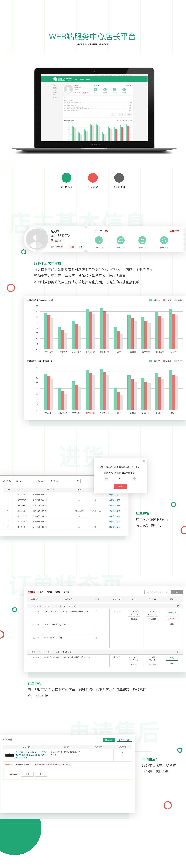Click the 商品名 input with 承德老酒
Viewport: 186px width, 868px height.
[x=24, y=481]
